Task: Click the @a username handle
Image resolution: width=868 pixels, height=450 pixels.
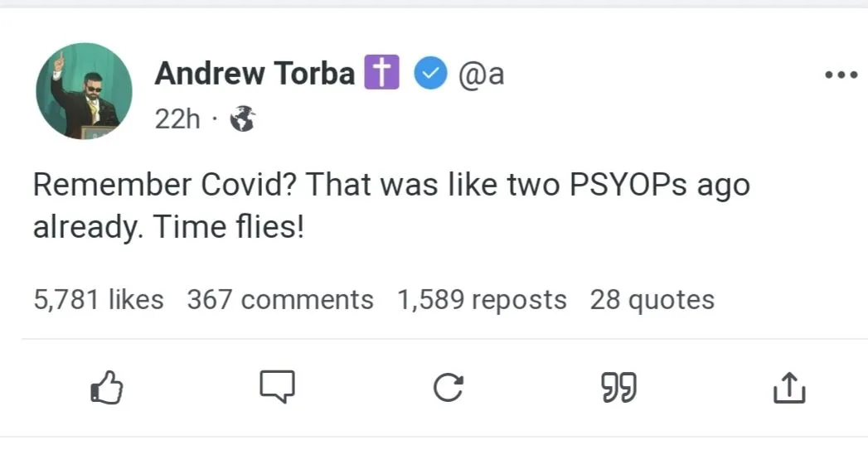Action: point(482,74)
